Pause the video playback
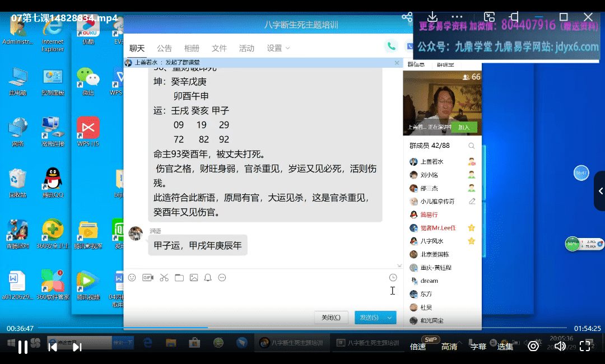Viewport: 605px width, 364px height. pyautogui.click(x=23, y=347)
